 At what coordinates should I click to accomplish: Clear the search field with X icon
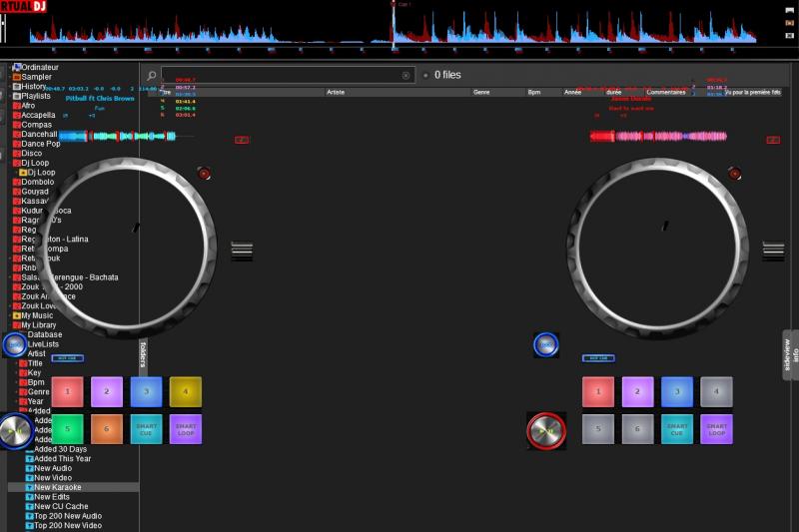click(406, 76)
